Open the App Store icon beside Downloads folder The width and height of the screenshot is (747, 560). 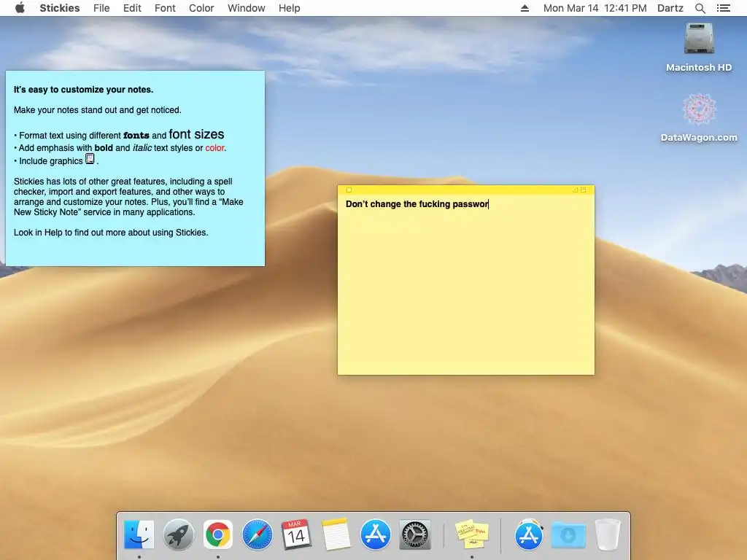click(529, 534)
